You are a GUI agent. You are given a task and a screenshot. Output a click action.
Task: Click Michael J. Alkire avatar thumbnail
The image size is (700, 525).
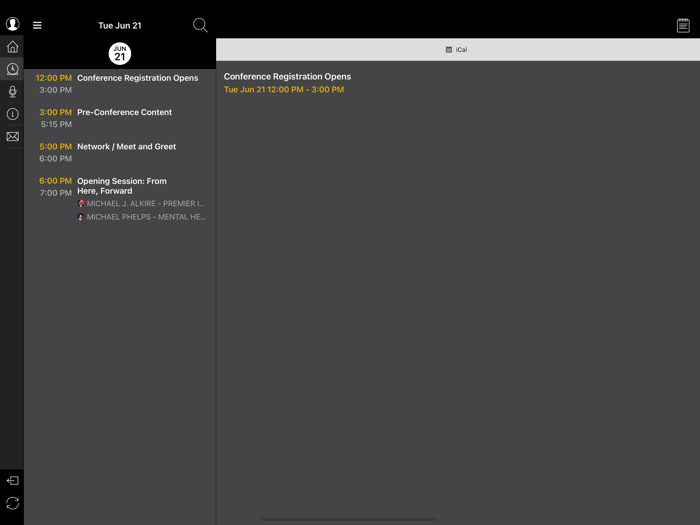pos(81,204)
